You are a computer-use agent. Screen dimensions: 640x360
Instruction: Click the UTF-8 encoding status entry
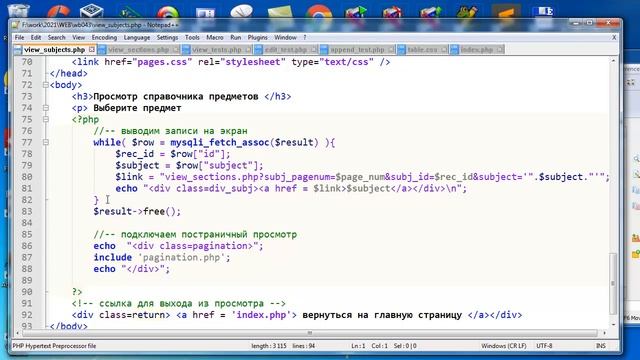tap(544, 346)
